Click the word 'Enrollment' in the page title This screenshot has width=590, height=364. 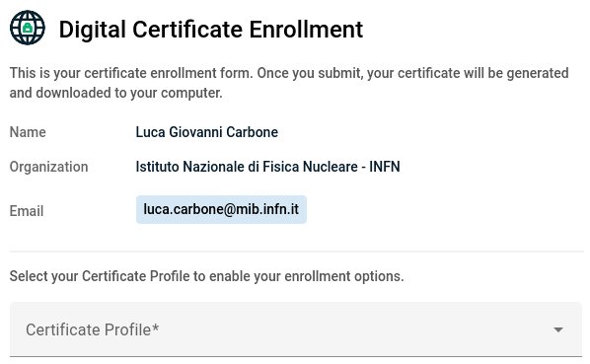click(x=306, y=30)
